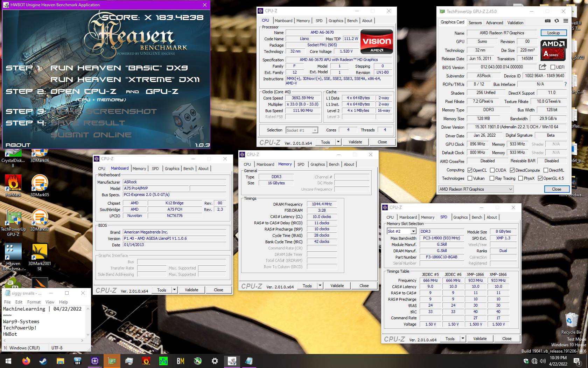This screenshot has height=368, width=588.
Task: Click the Close button in GPU-Z
Action: click(556, 189)
